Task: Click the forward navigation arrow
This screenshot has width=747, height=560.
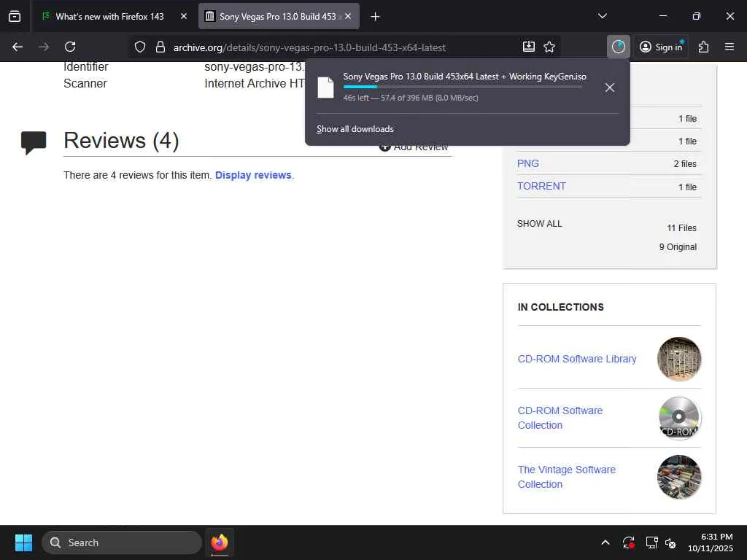Action: [44, 47]
